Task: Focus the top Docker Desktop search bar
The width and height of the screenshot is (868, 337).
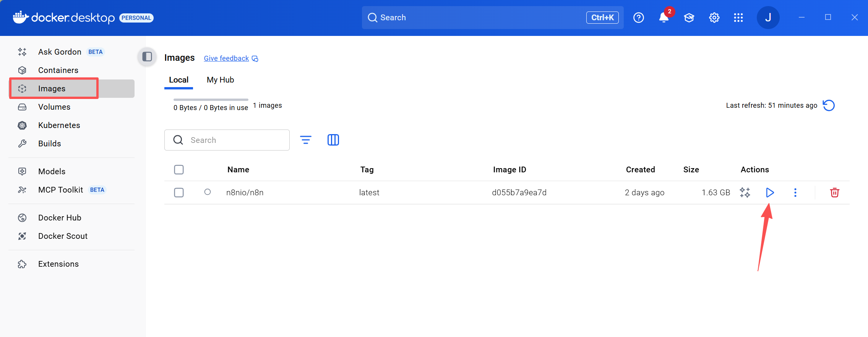Action: [493, 18]
